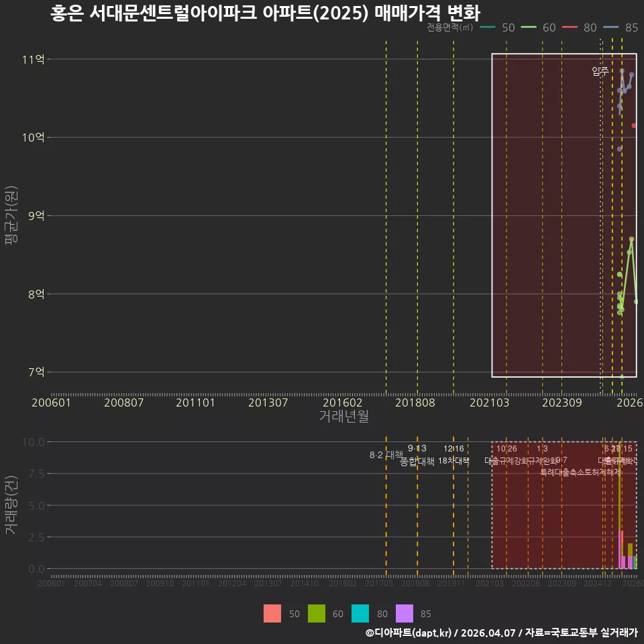Click the 거래년월 horizontal axis title

tap(343, 416)
